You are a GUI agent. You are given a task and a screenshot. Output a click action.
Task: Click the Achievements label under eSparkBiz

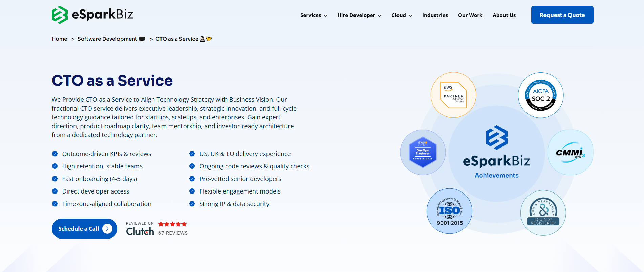[497, 175]
